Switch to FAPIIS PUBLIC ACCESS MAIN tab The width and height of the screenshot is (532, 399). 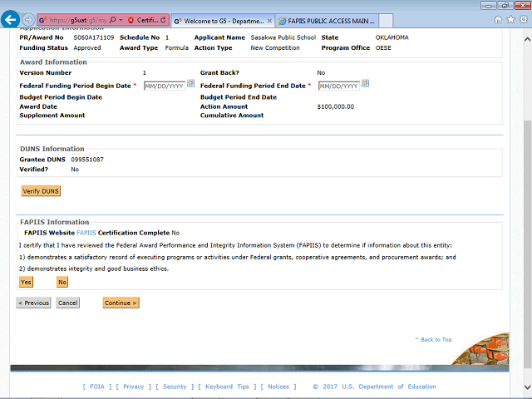(327, 21)
